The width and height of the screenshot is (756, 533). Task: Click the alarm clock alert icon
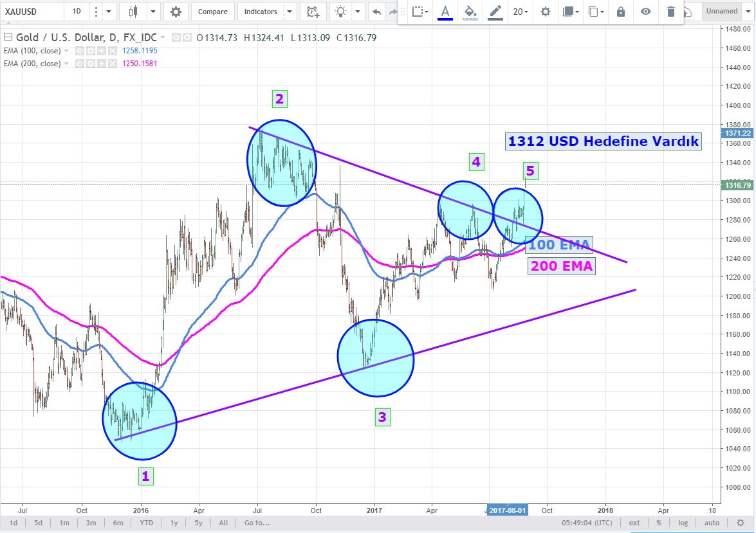pos(313,12)
